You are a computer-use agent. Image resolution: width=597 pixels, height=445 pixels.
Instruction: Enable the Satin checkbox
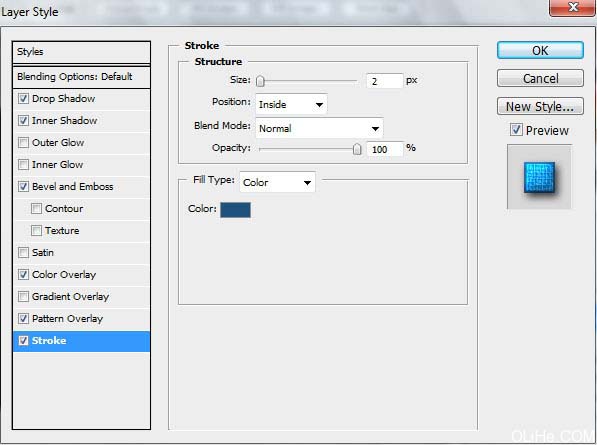[23, 253]
